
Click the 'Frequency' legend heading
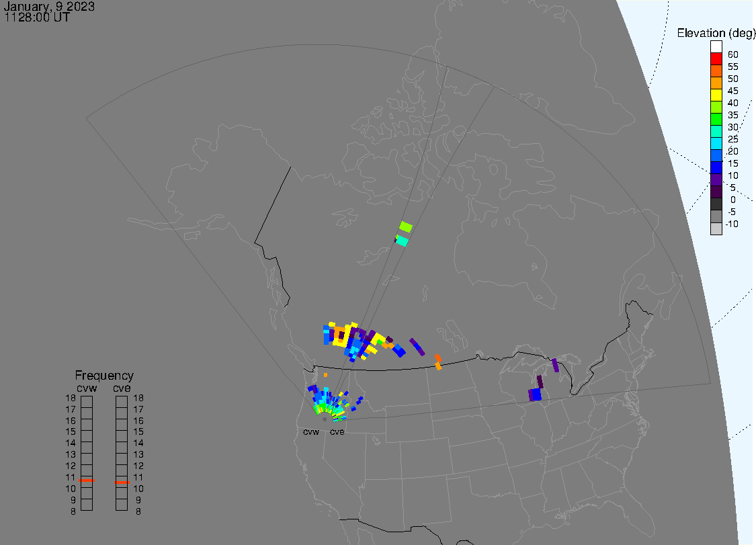pyautogui.click(x=104, y=375)
